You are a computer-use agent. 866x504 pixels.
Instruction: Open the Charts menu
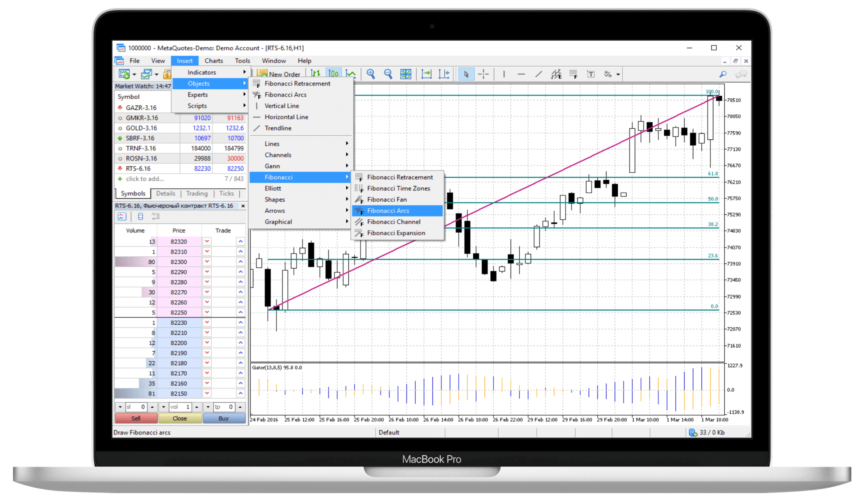pos(214,60)
